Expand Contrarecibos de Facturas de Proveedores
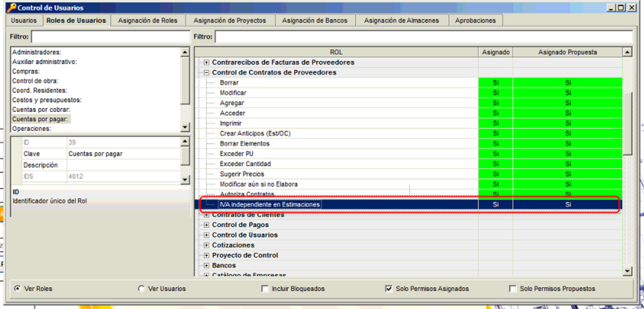The width and height of the screenshot is (644, 309). (206, 63)
